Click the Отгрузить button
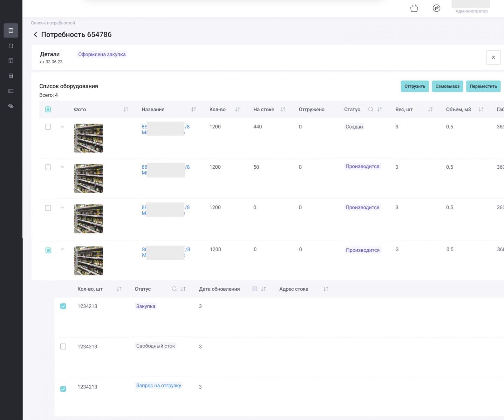This screenshot has height=420, width=504. pyautogui.click(x=415, y=86)
